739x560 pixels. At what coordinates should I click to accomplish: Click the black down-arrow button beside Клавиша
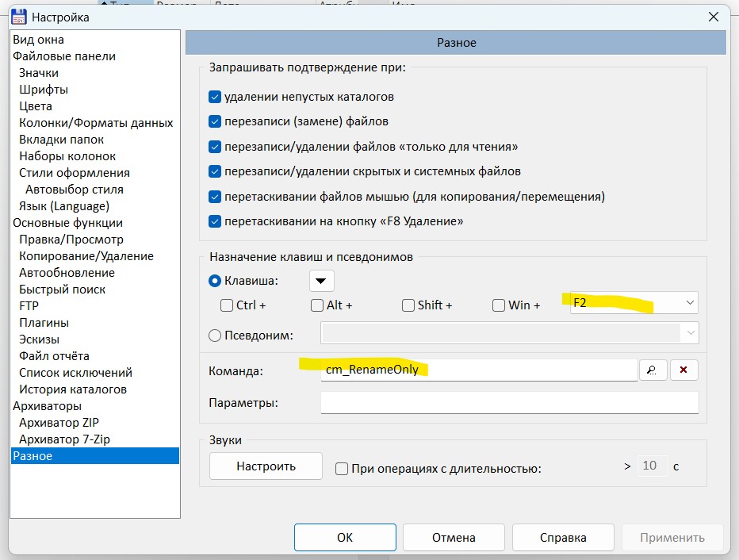[x=321, y=281]
